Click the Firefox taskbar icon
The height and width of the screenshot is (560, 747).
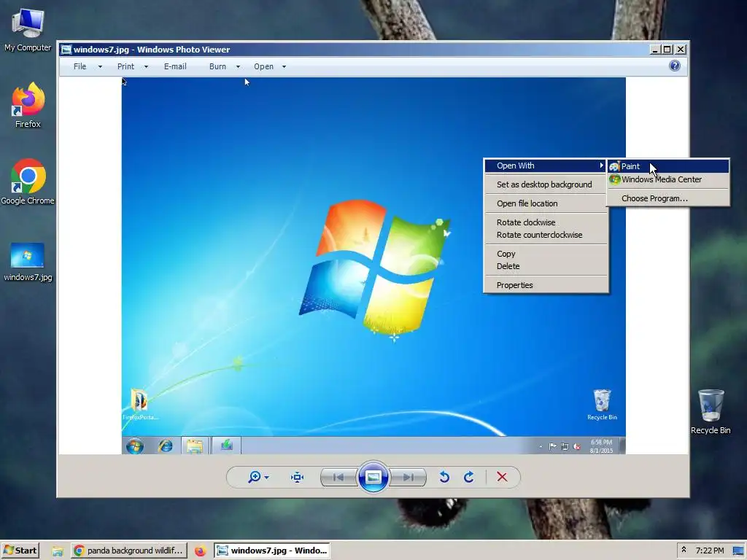(200, 551)
